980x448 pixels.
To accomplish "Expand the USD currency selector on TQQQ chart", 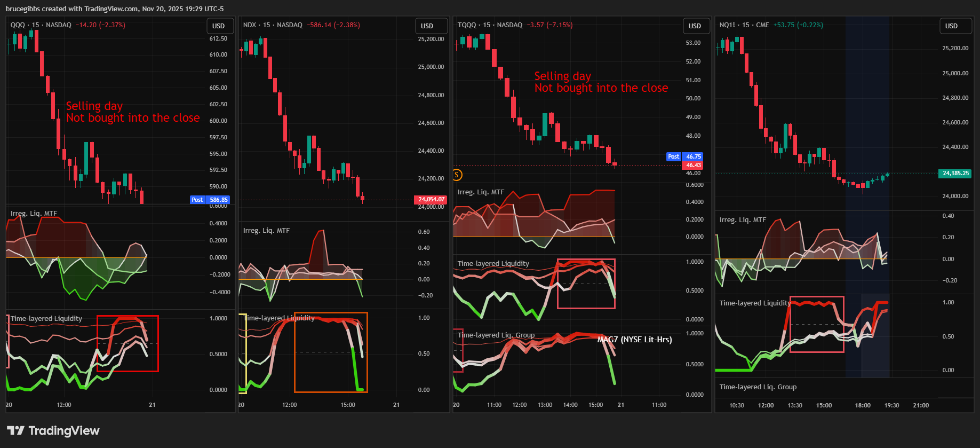I will tap(695, 26).
